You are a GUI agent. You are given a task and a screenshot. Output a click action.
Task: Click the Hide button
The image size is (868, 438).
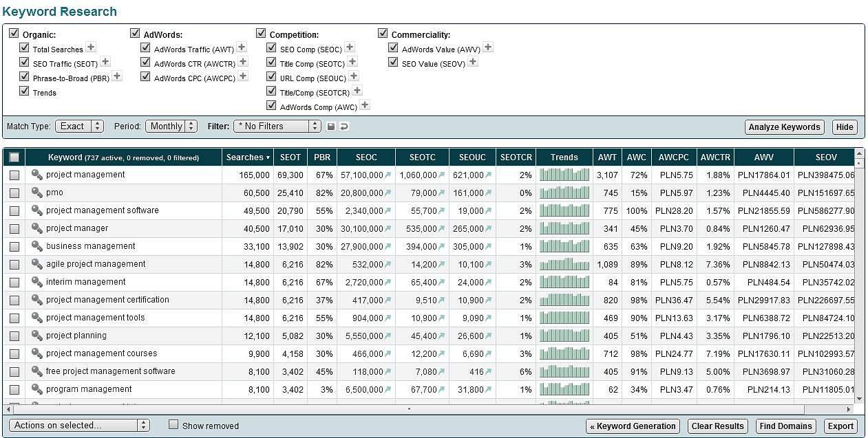pos(845,127)
